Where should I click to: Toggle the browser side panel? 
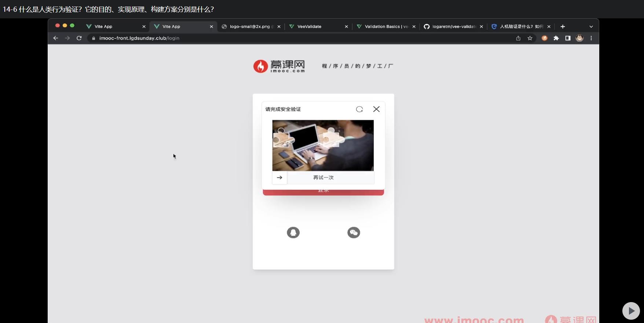568,38
